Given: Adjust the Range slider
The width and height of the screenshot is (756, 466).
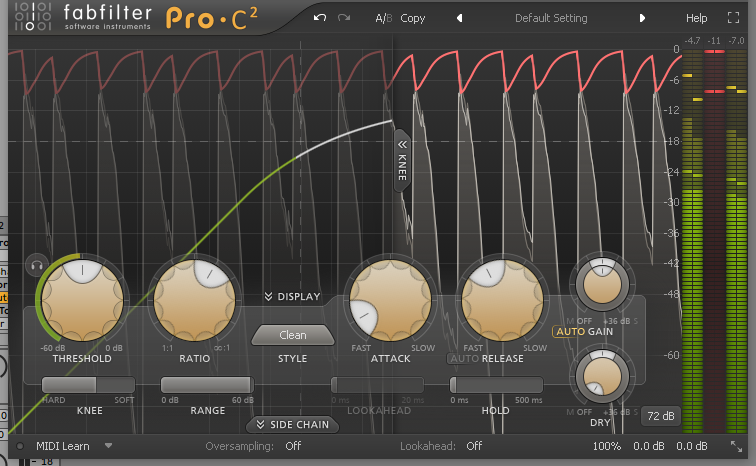Looking at the screenshot, I should [x=207, y=385].
